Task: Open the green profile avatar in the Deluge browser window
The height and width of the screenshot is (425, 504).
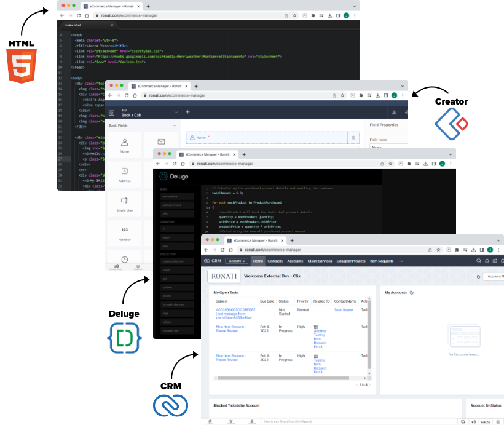Action: [x=443, y=164]
